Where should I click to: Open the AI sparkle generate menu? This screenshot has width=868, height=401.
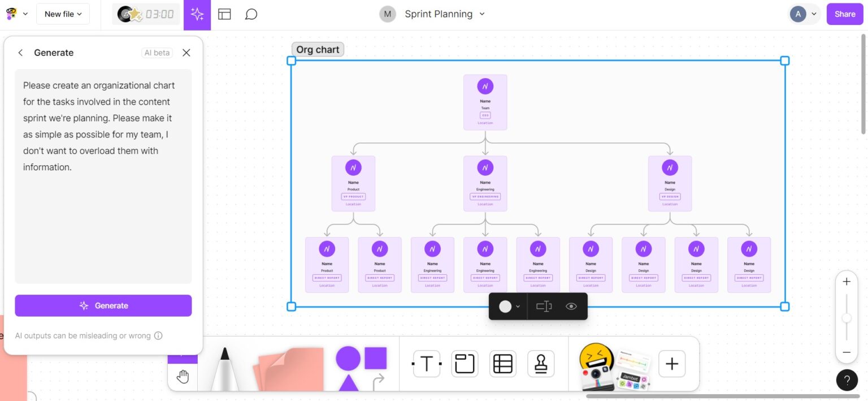click(x=197, y=14)
